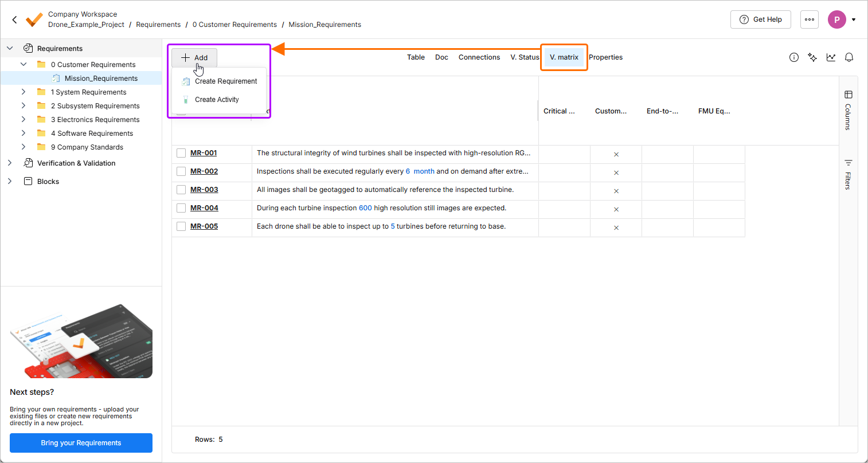
Task: Open the info circle icon
Action: coord(794,57)
